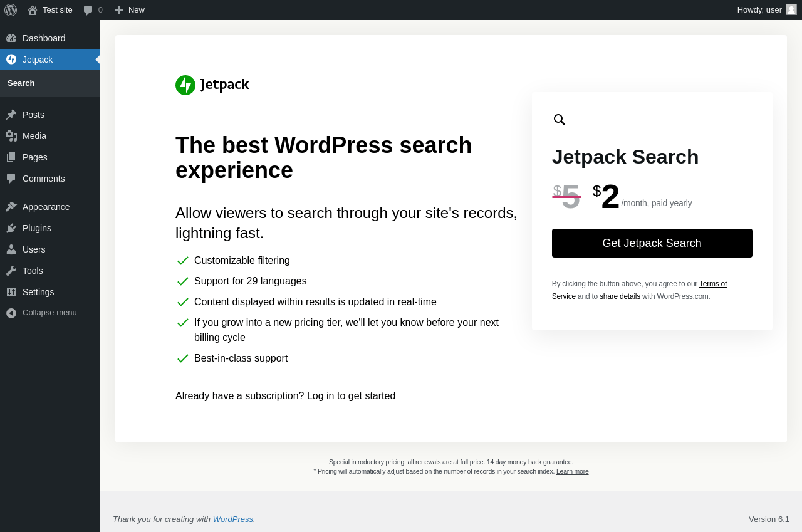The image size is (802, 532).
Task: Click the Posts pushpin icon
Action: click(11, 115)
